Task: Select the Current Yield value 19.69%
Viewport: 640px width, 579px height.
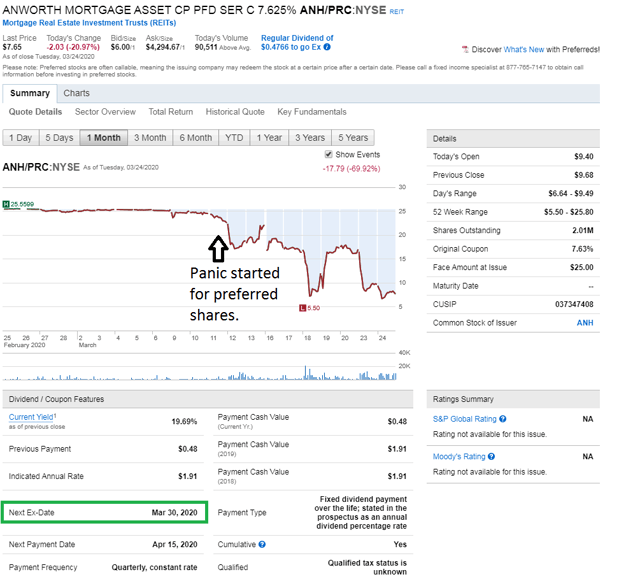Action: [x=184, y=421]
